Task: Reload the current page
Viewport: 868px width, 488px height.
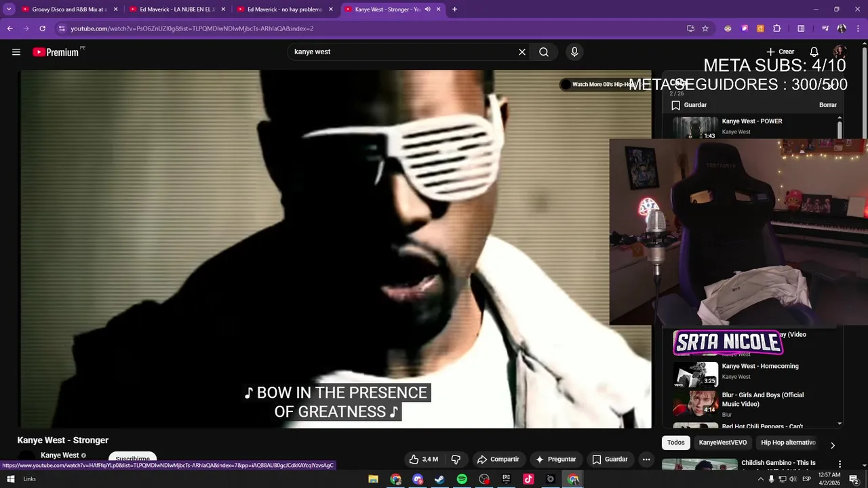Action: (42, 28)
